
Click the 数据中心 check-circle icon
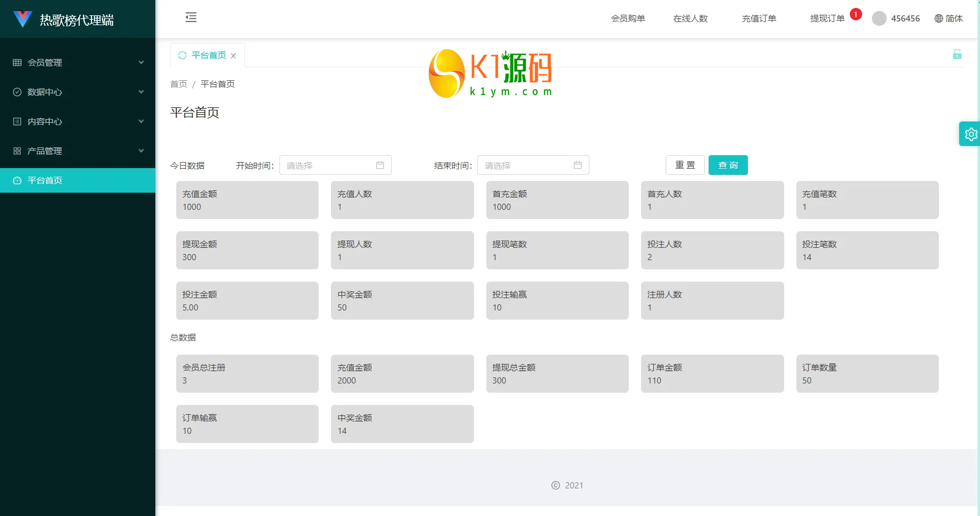point(17,92)
